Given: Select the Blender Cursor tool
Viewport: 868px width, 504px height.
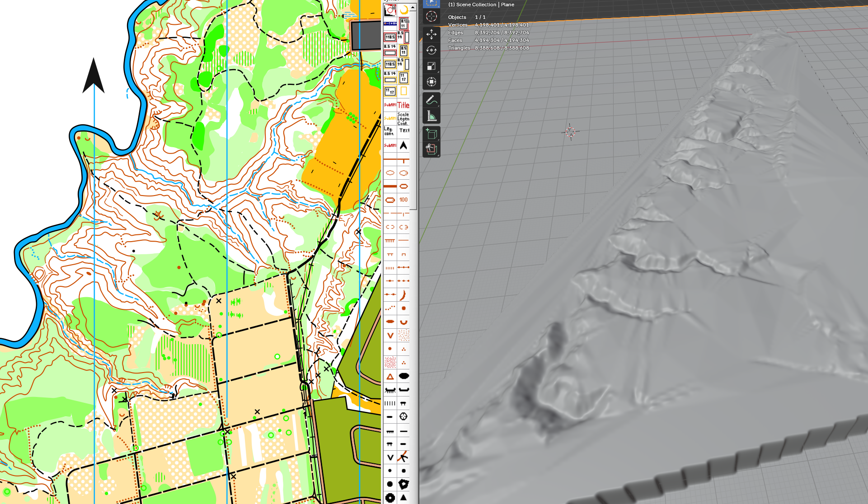Looking at the screenshot, I should tap(431, 17).
